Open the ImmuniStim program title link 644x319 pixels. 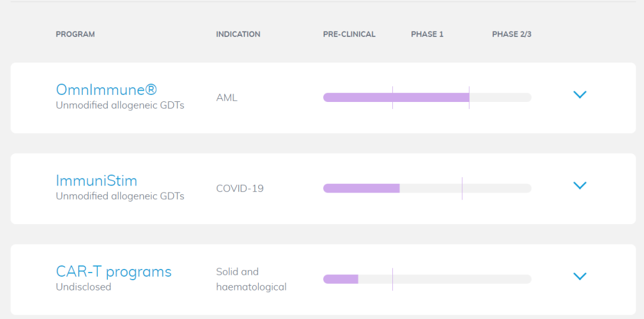pyautogui.click(x=97, y=180)
